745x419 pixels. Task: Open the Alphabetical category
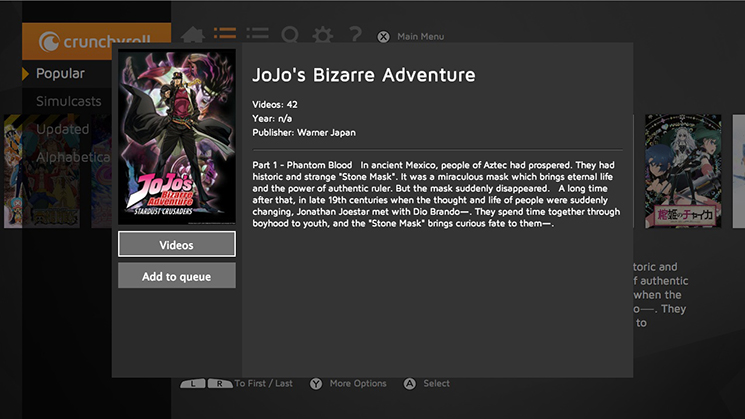point(73,157)
